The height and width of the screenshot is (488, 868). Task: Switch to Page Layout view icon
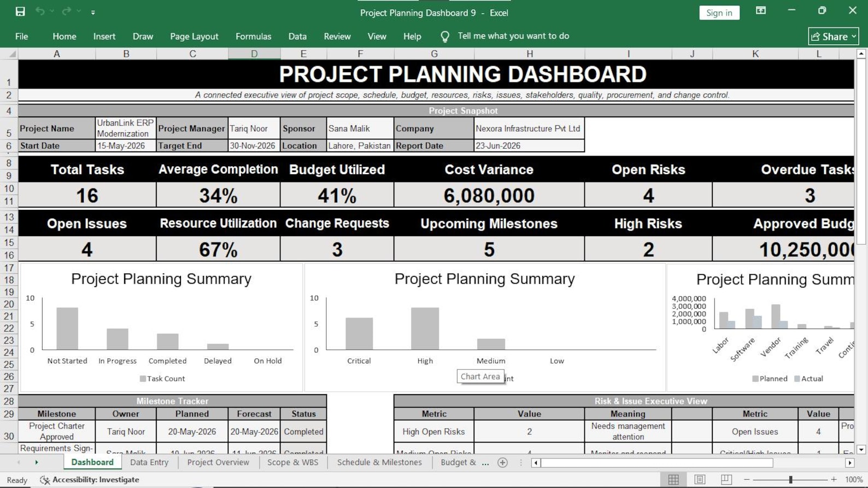pyautogui.click(x=700, y=480)
